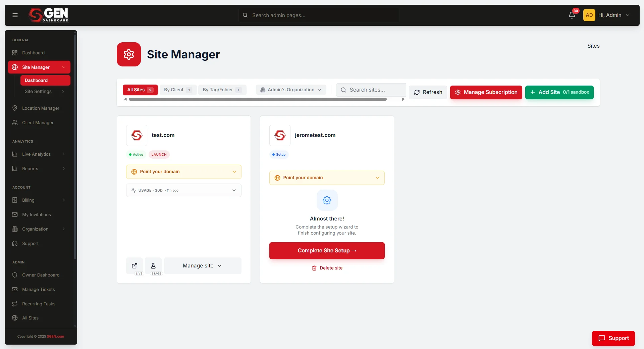644x349 pixels.
Task: Click the Location Manager pin icon
Action: pos(15,108)
